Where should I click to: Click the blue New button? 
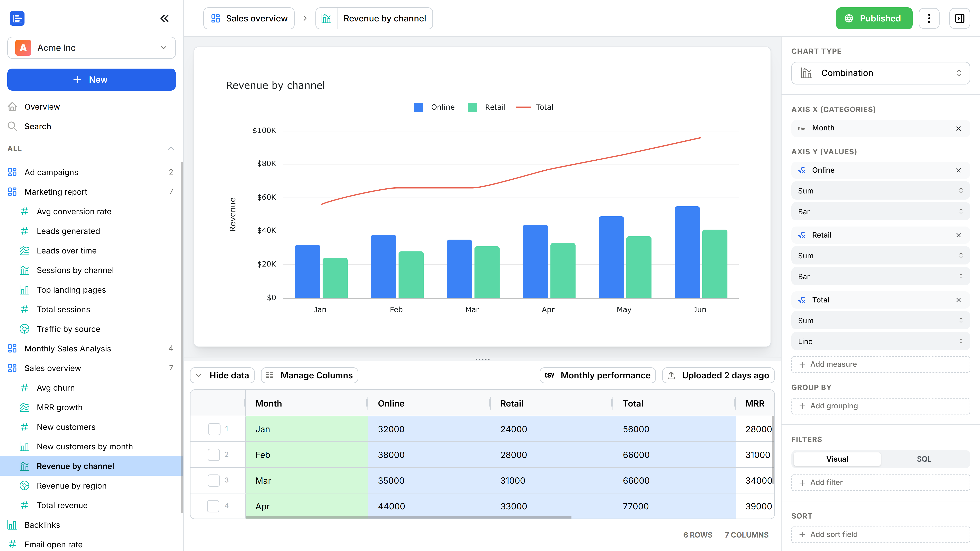pyautogui.click(x=91, y=79)
